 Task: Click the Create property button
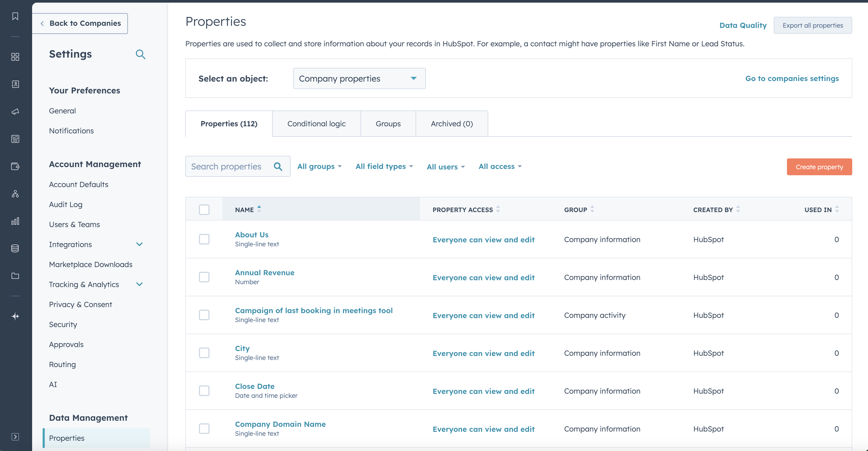pyautogui.click(x=819, y=167)
